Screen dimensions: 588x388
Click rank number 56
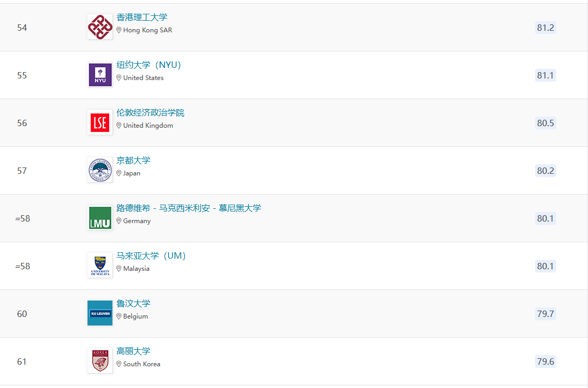pos(22,122)
